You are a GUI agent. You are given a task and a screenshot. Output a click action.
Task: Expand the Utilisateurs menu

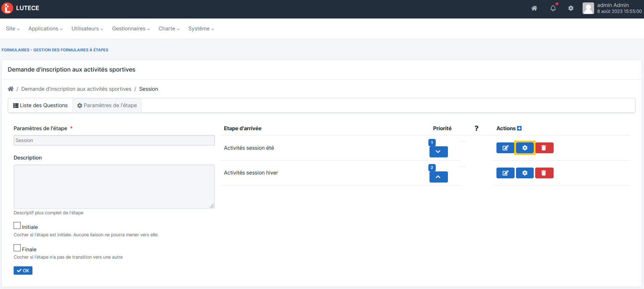(87, 29)
